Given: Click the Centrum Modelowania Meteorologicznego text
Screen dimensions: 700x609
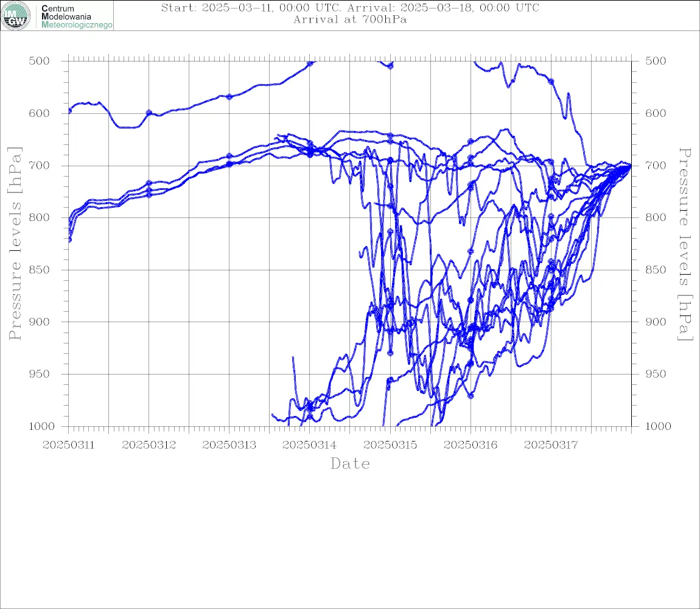Looking at the screenshot, I should 76,16.
